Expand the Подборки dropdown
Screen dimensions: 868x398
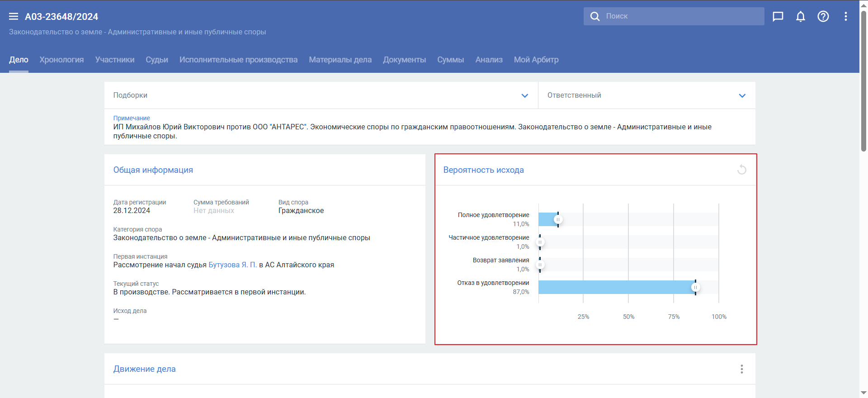pyautogui.click(x=524, y=95)
